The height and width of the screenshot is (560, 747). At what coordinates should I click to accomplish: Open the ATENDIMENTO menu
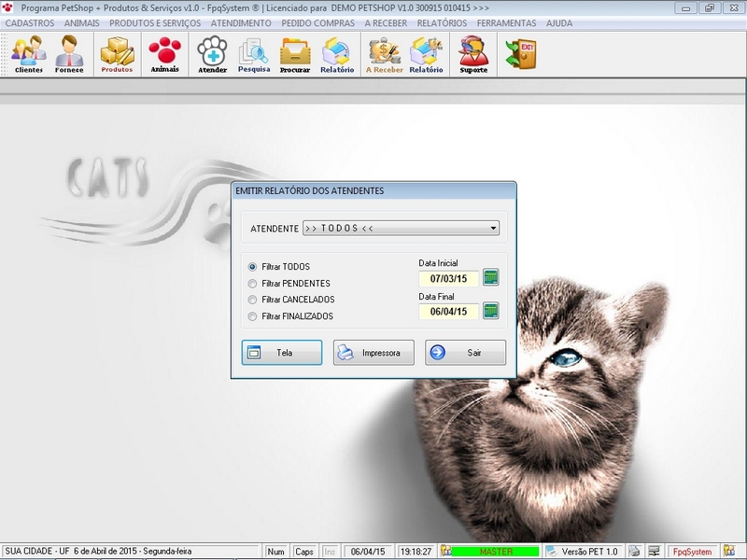pos(241,23)
